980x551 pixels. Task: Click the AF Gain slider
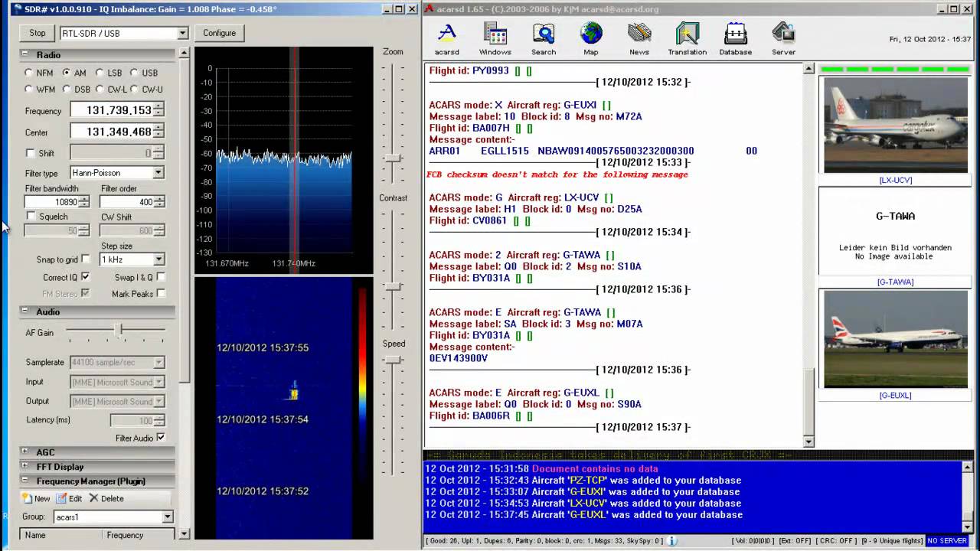(119, 330)
